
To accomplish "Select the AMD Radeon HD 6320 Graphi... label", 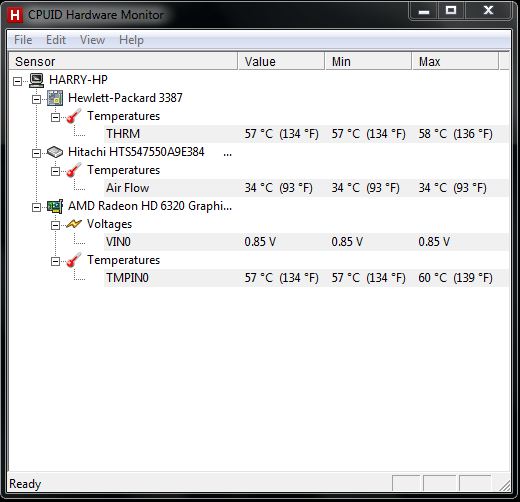I will (x=150, y=206).
